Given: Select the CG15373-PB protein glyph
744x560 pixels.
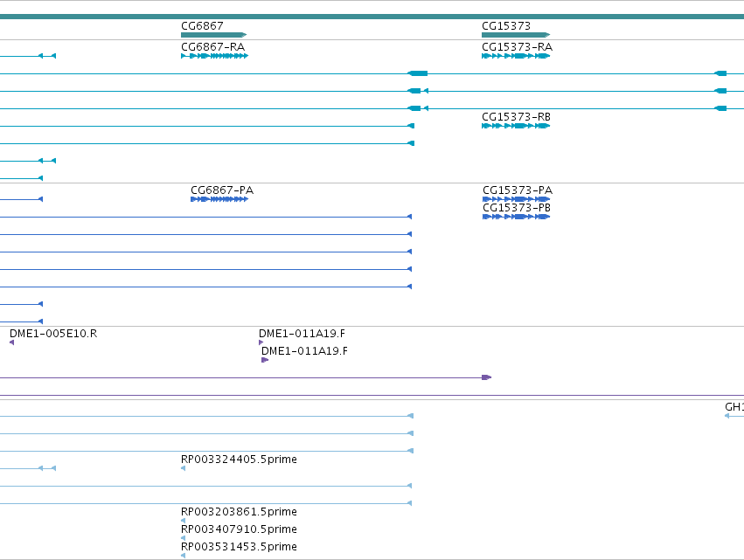Looking at the screenshot, I should pyautogui.click(x=516, y=217).
